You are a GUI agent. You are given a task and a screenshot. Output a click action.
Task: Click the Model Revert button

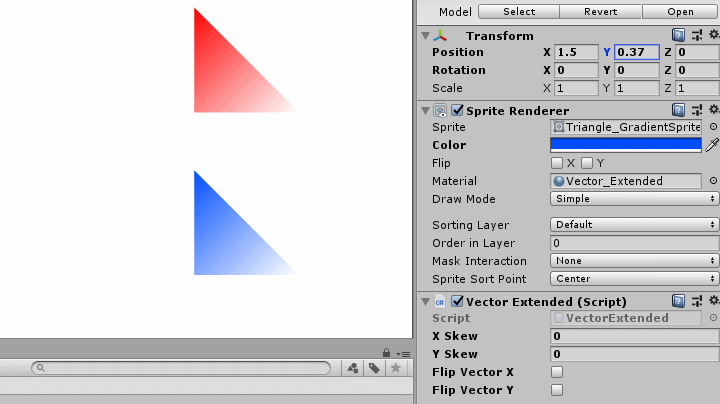click(x=601, y=11)
